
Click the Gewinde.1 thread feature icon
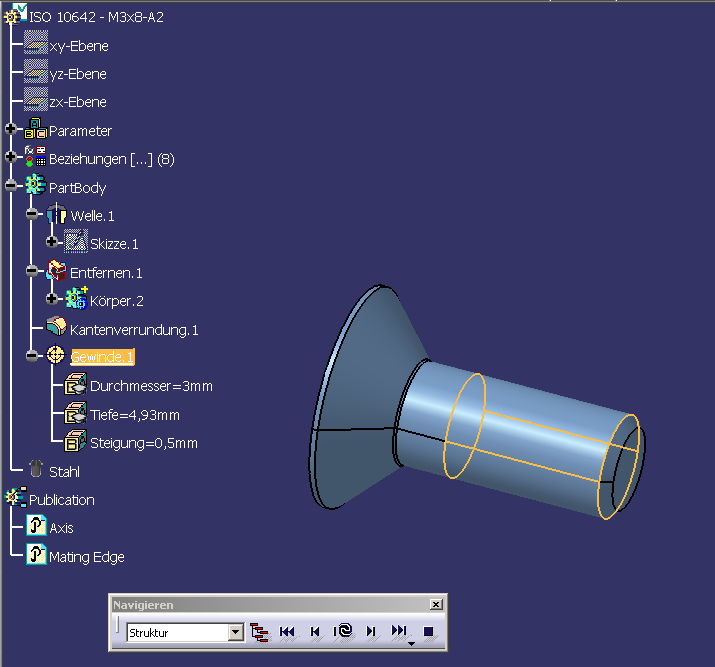pos(56,355)
